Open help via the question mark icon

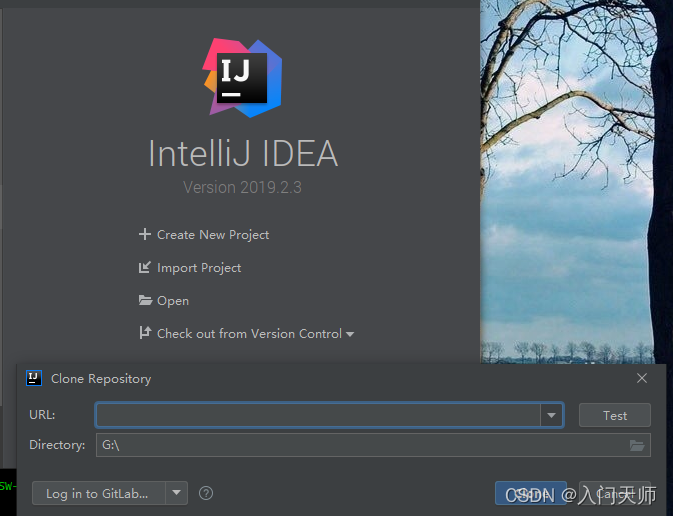coord(206,493)
